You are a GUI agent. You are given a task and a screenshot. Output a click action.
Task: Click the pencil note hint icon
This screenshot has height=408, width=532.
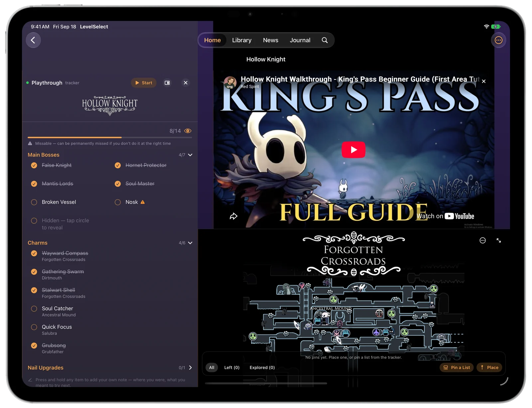pos(30,380)
